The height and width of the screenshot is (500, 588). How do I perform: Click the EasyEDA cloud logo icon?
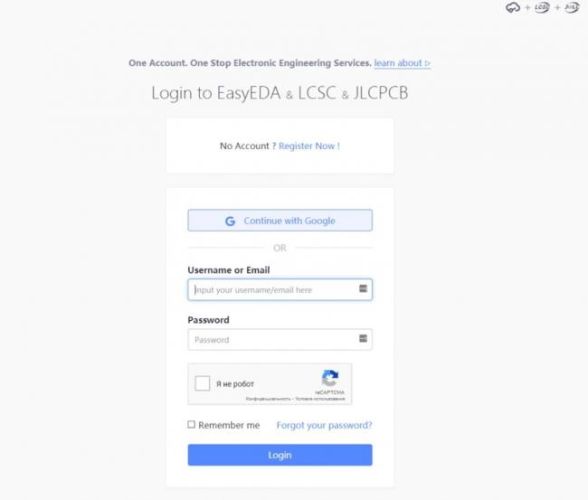(513, 8)
